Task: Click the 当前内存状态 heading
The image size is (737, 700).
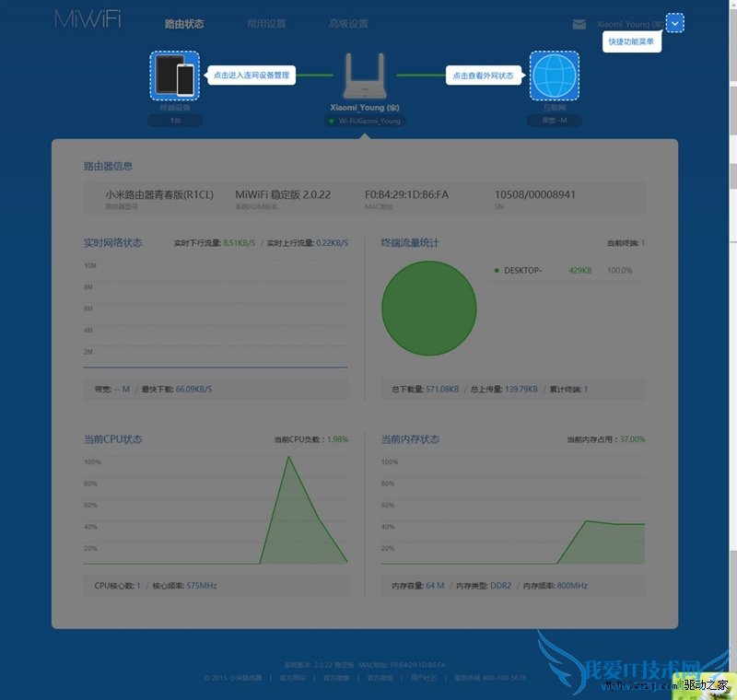Action: point(410,439)
